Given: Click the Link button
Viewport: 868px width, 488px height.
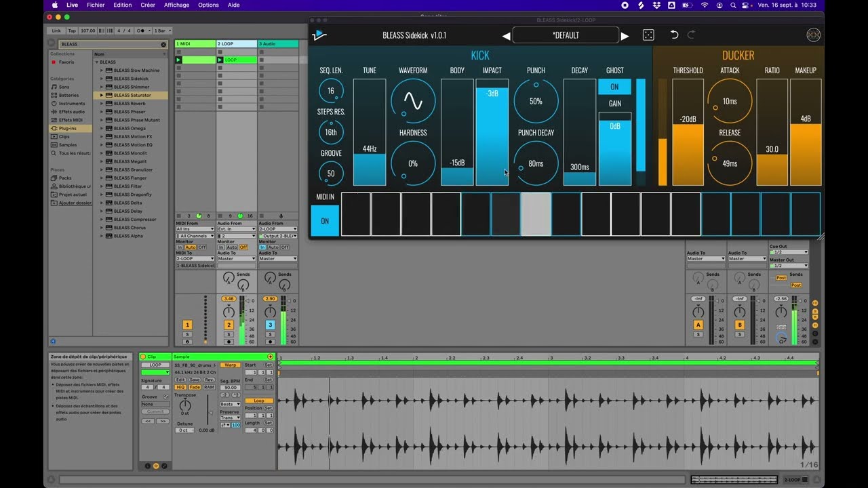Looking at the screenshot, I should click(x=56, y=30).
